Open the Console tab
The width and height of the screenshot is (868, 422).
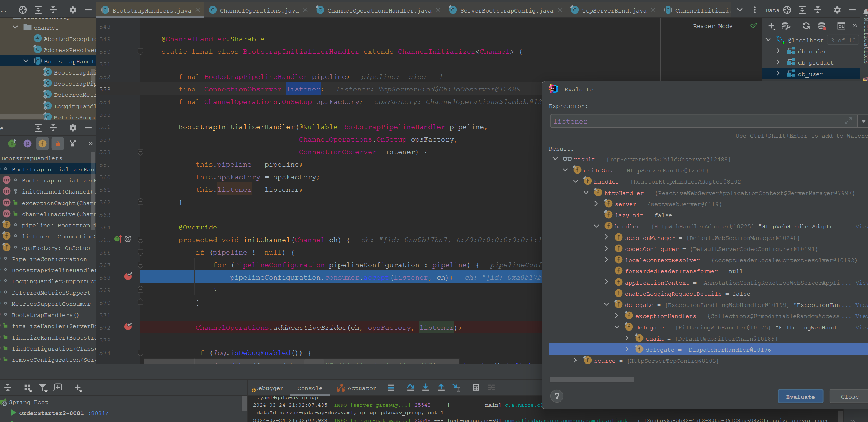[x=310, y=388]
